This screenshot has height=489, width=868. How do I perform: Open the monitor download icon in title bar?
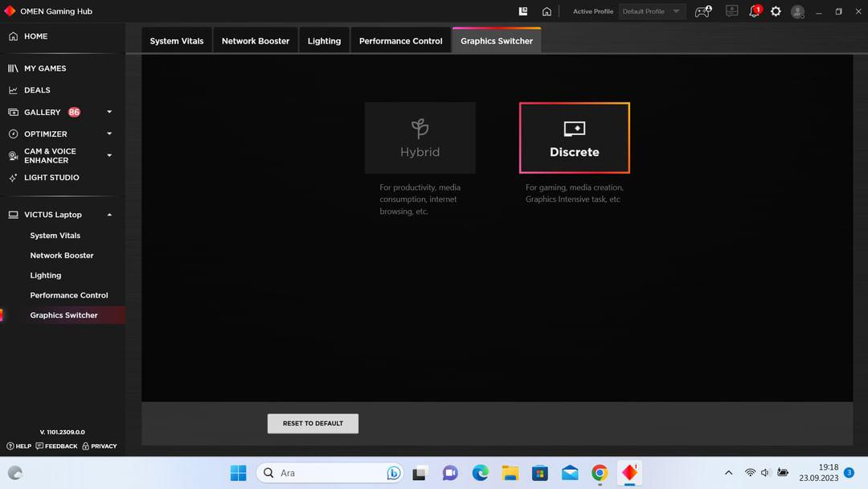732,11
